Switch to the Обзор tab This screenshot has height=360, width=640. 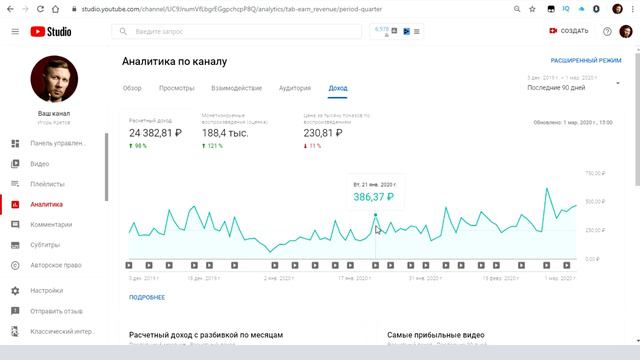(x=132, y=88)
